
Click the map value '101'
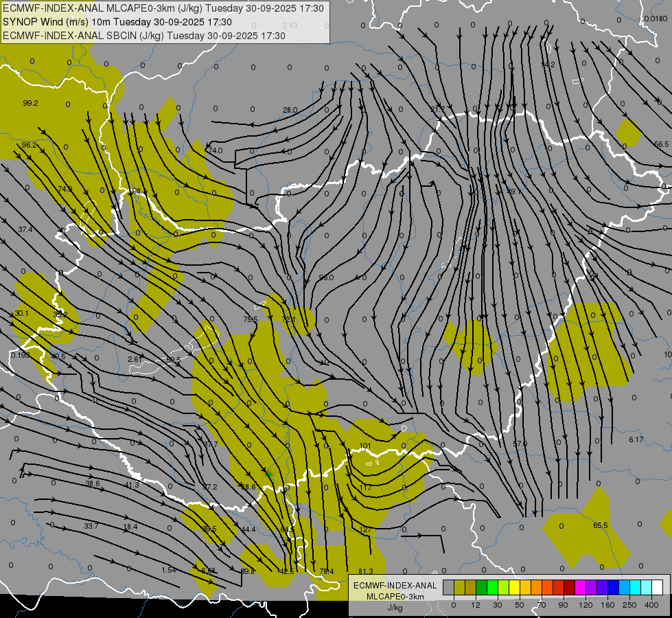(x=365, y=446)
